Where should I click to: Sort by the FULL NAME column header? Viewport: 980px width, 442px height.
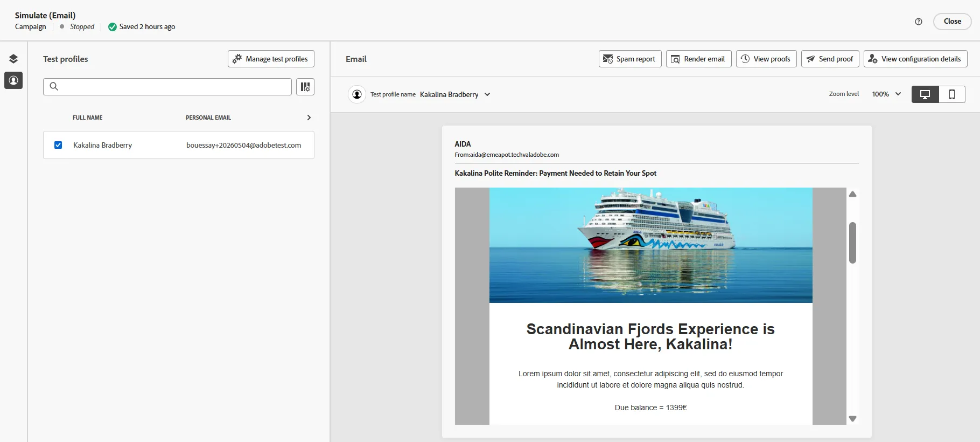coord(88,118)
